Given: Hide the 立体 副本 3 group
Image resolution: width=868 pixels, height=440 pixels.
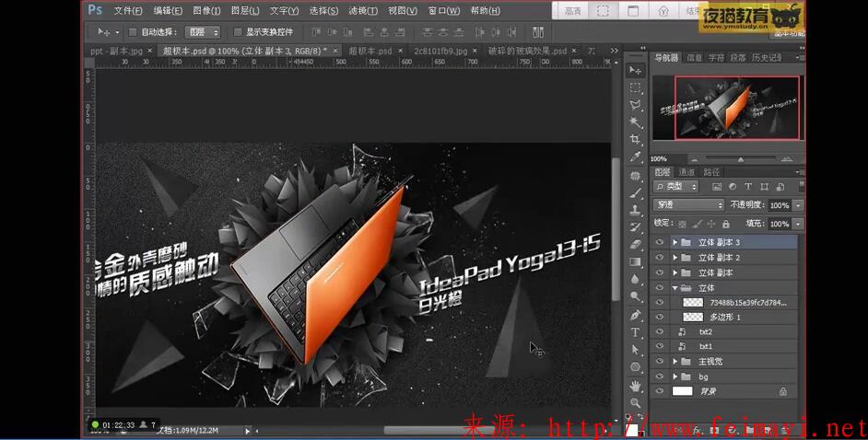Looking at the screenshot, I should point(659,242).
